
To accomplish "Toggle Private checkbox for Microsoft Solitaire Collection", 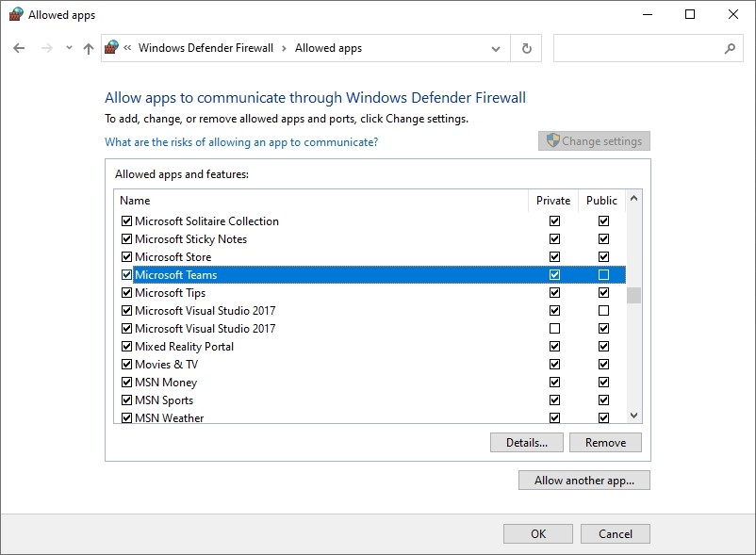I will tap(554, 220).
